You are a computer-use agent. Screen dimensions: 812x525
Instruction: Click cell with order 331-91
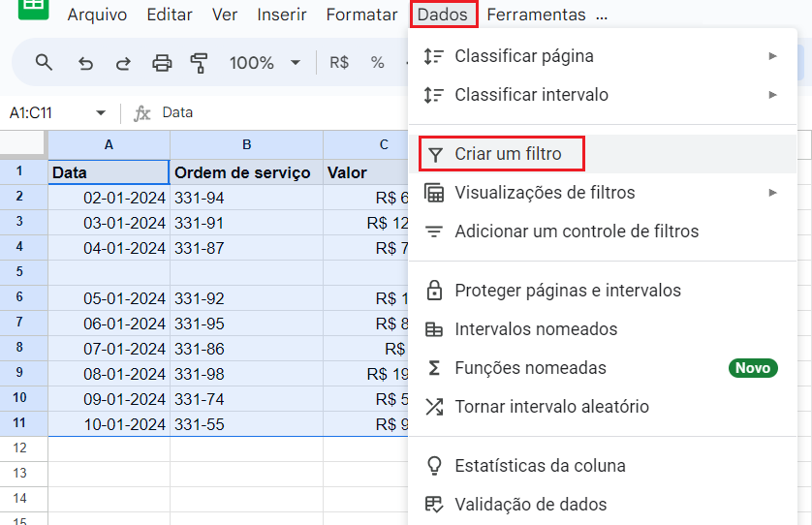(x=246, y=223)
